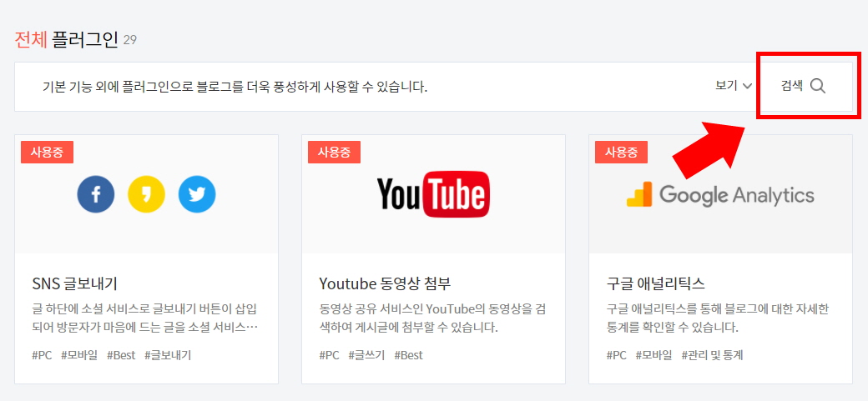Click #모바일 tag on SNS 글보내기 card
The image size is (868, 401).
79,355
